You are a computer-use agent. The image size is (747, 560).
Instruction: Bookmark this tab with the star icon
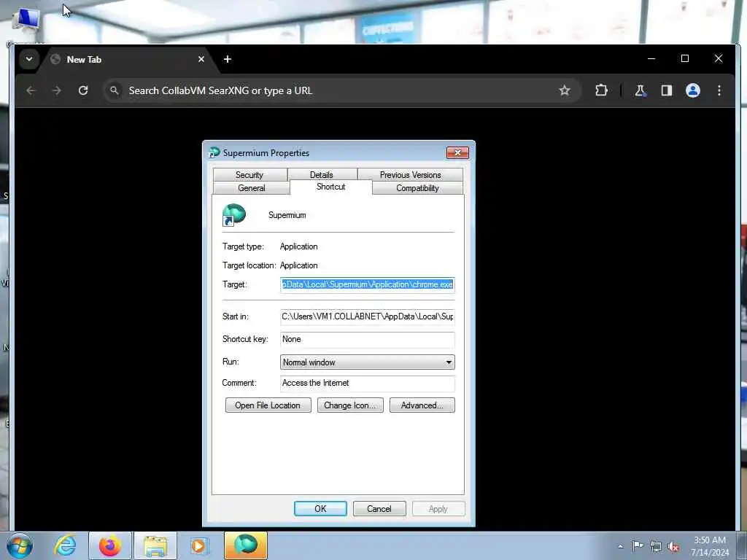tap(565, 90)
